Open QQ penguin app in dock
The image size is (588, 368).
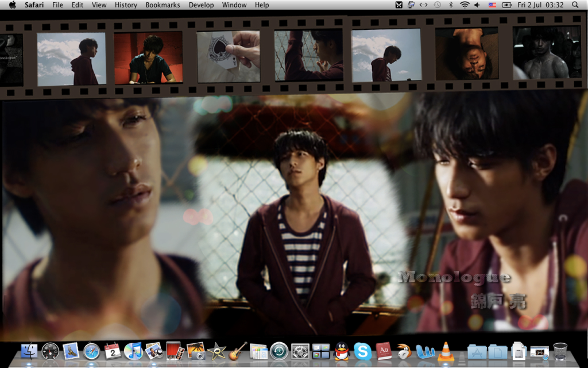(x=342, y=351)
